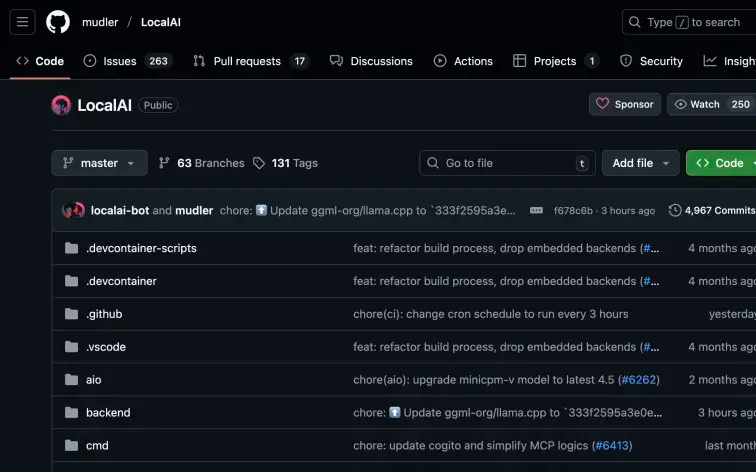
Task: Click the GitHub logo icon
Action: pos(58,22)
